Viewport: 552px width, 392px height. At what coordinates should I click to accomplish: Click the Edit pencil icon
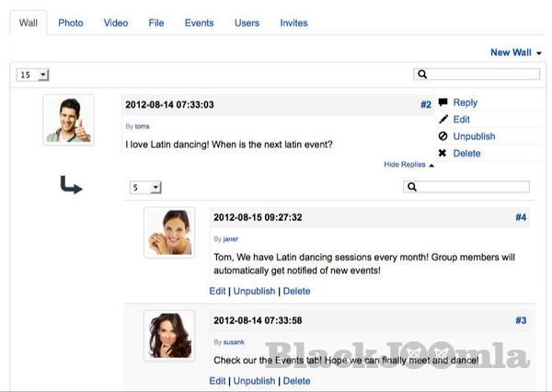[443, 120]
